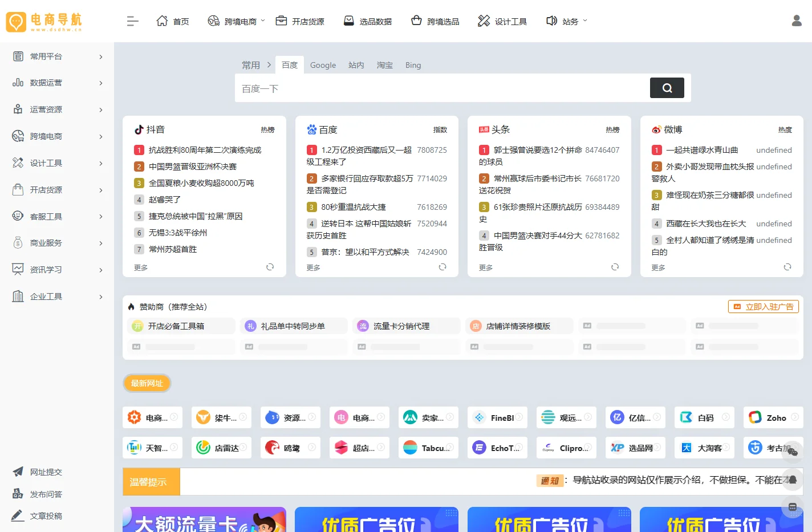The image size is (812, 532).
Task: Expand 运营资源 sidebar category
Action: click(x=57, y=109)
